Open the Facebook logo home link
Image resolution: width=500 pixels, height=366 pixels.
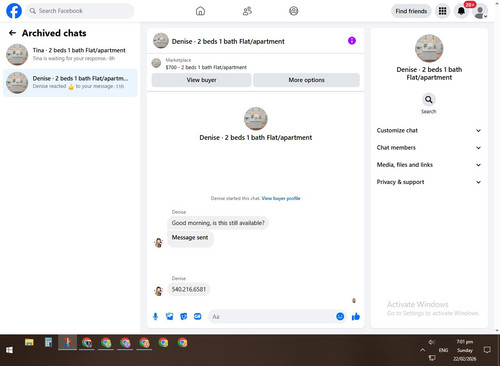tap(14, 11)
